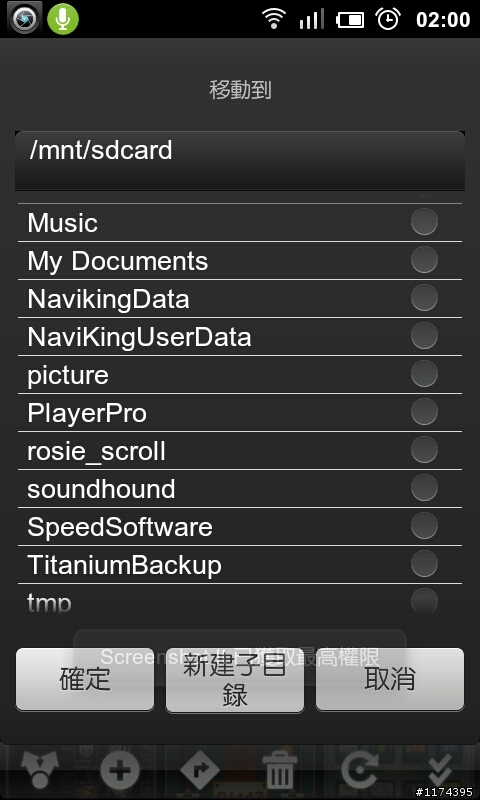Confirm move with the 確定 button
This screenshot has height=800, width=480.
coord(85,679)
